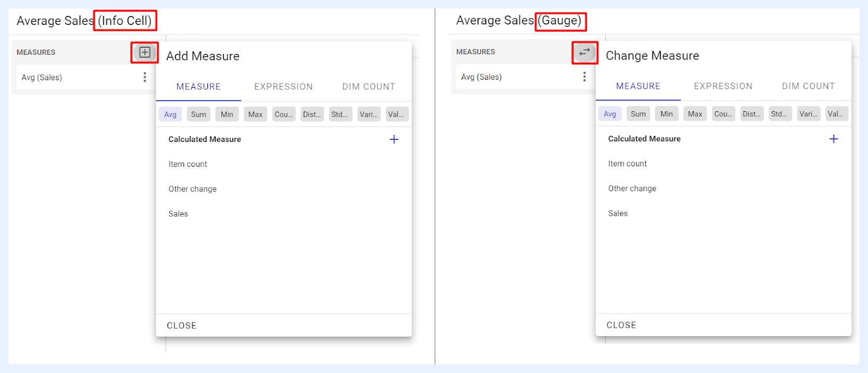
Task: Choose Max aggregation in Change Measure dialog
Action: 695,114
